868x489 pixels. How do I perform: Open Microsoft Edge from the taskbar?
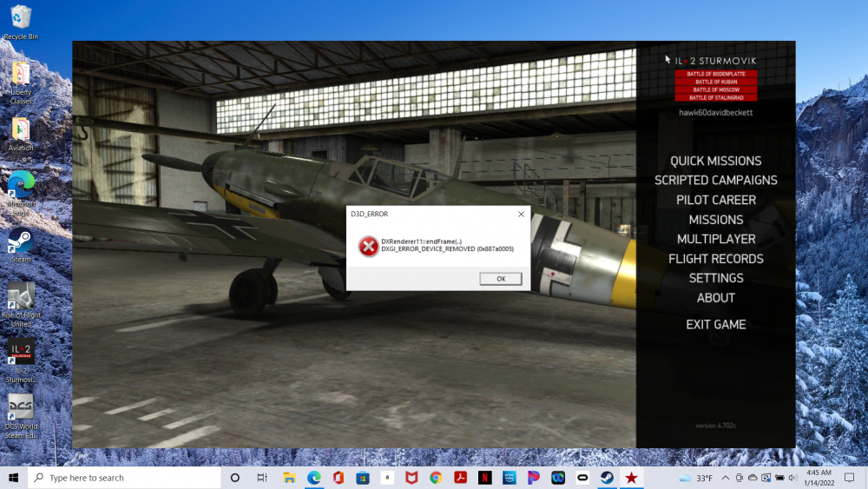coord(314,478)
